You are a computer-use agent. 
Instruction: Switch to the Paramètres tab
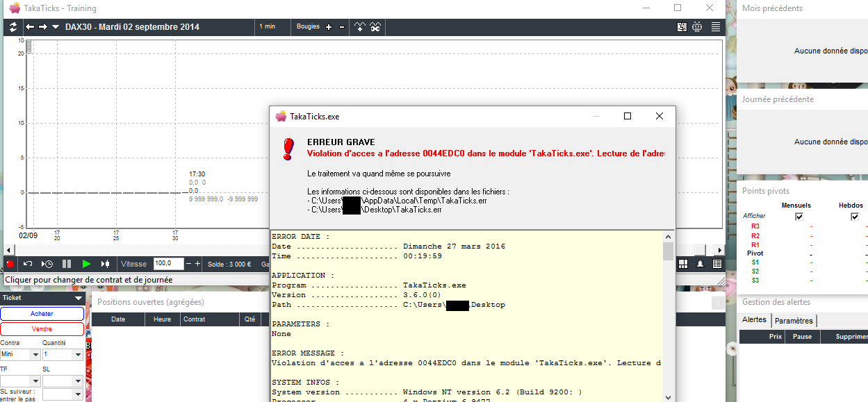tap(794, 321)
